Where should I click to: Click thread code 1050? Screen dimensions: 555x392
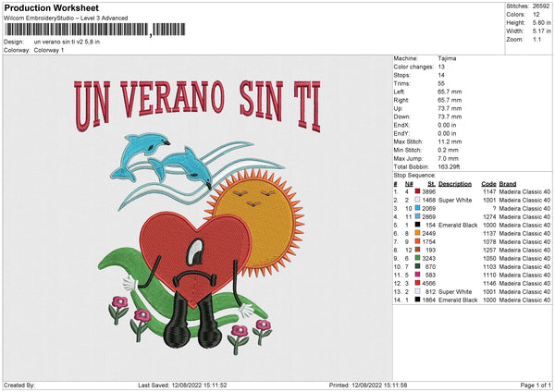point(489,258)
